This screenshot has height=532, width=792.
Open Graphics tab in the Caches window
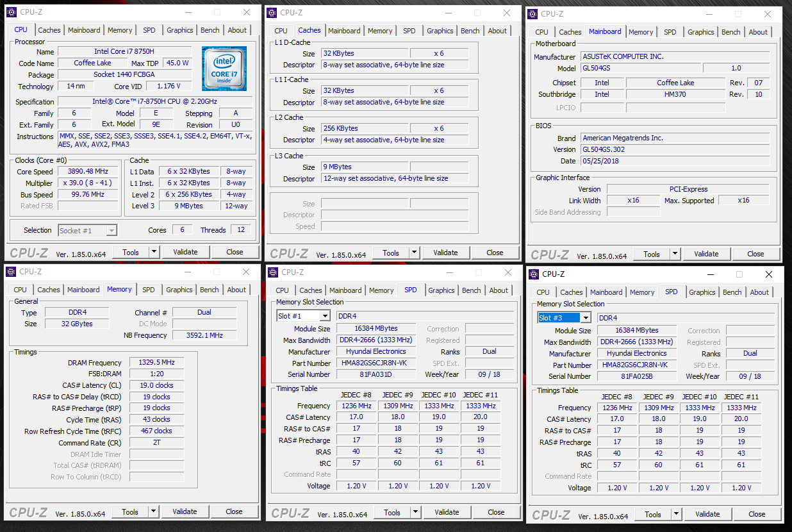pos(440,31)
